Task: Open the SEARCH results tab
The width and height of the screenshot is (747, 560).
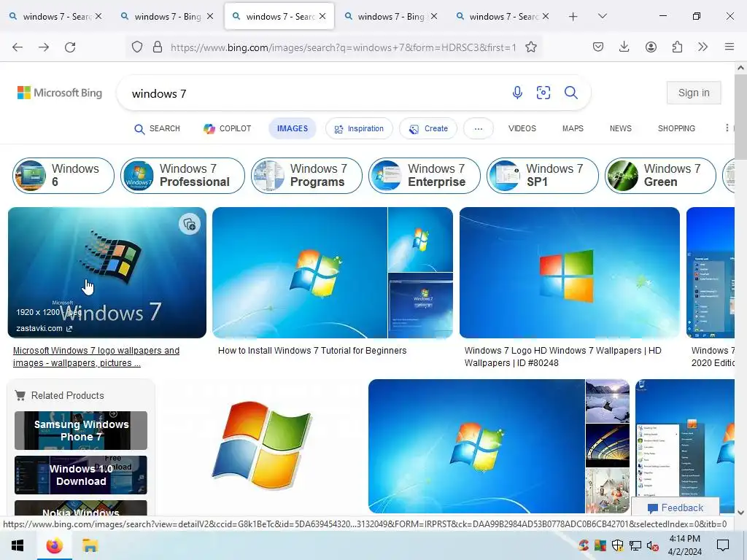Action: (158, 128)
